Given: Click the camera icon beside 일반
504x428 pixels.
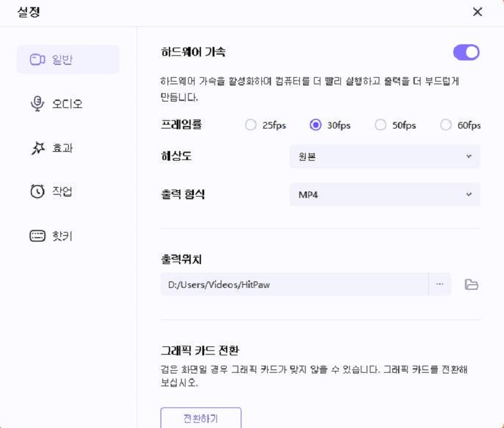Looking at the screenshot, I should [37, 60].
